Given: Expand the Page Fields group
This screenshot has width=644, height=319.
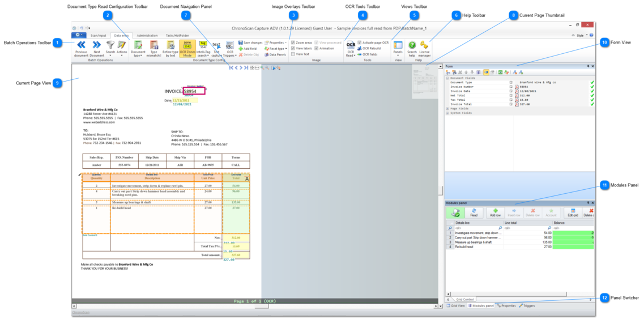Looking at the screenshot, I should 447,109.
